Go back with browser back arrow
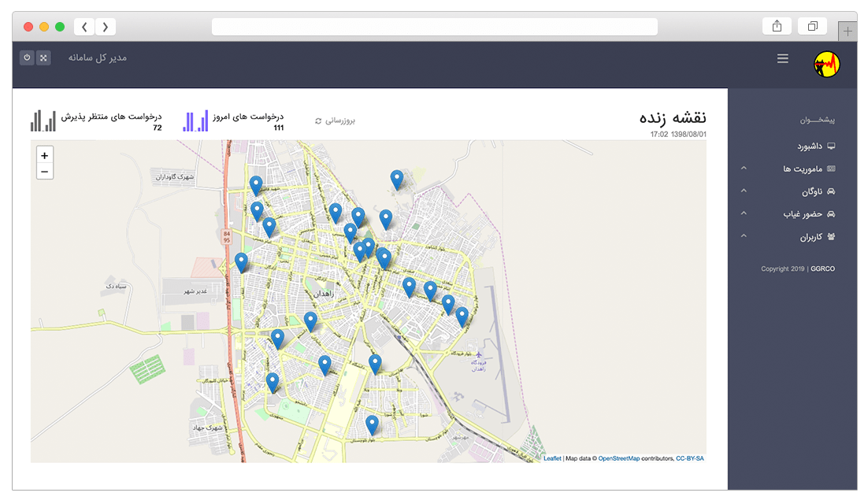The width and height of the screenshot is (868, 500). tap(85, 27)
